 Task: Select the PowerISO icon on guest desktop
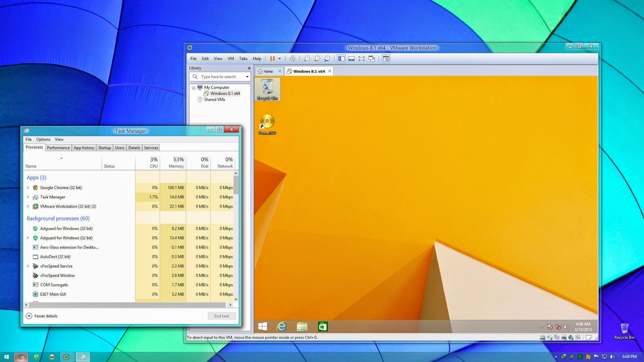(x=267, y=124)
